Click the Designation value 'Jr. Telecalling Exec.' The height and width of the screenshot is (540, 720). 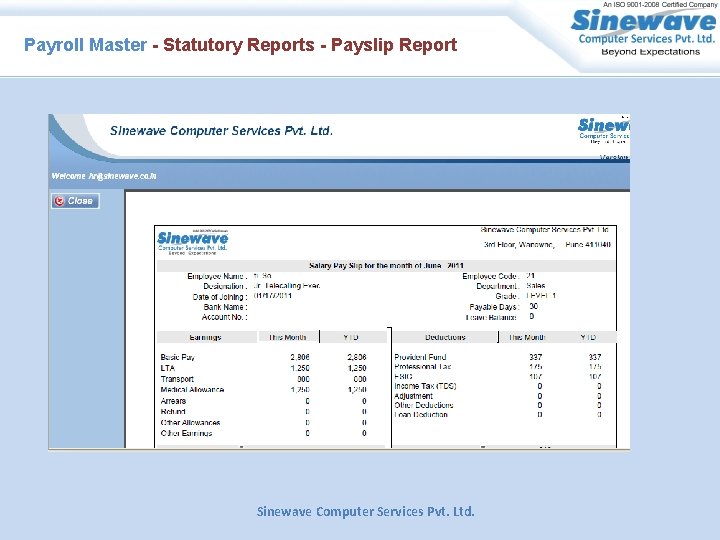[287, 286]
